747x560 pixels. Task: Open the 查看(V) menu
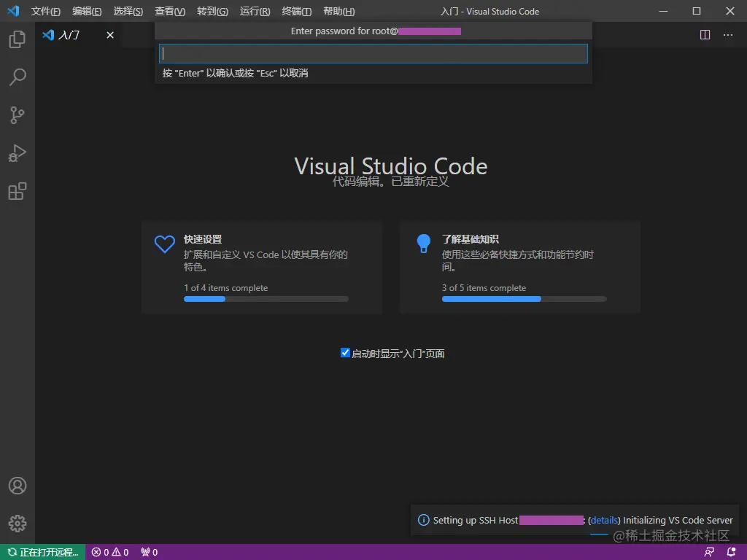coord(170,11)
